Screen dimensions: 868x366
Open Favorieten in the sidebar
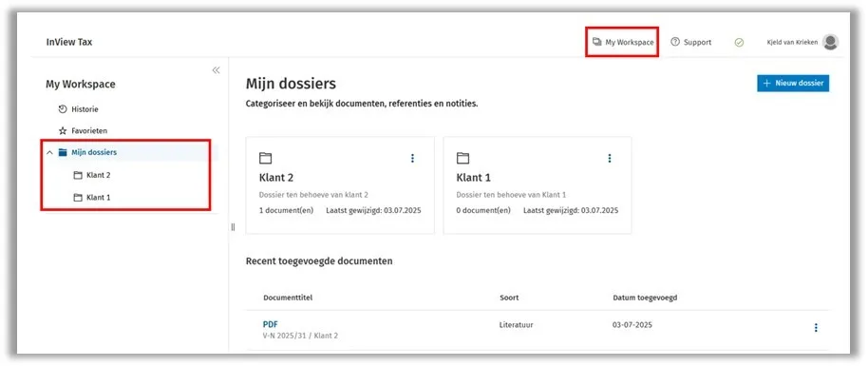pos(89,131)
